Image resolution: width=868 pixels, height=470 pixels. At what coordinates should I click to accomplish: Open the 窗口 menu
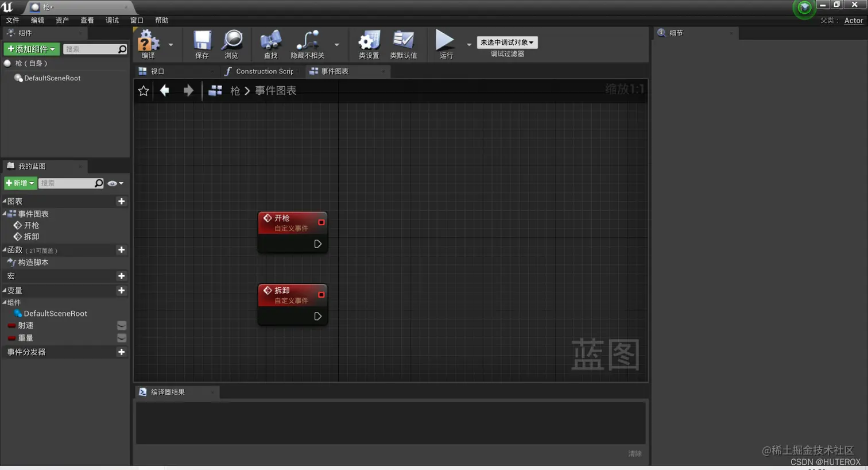[x=136, y=20]
